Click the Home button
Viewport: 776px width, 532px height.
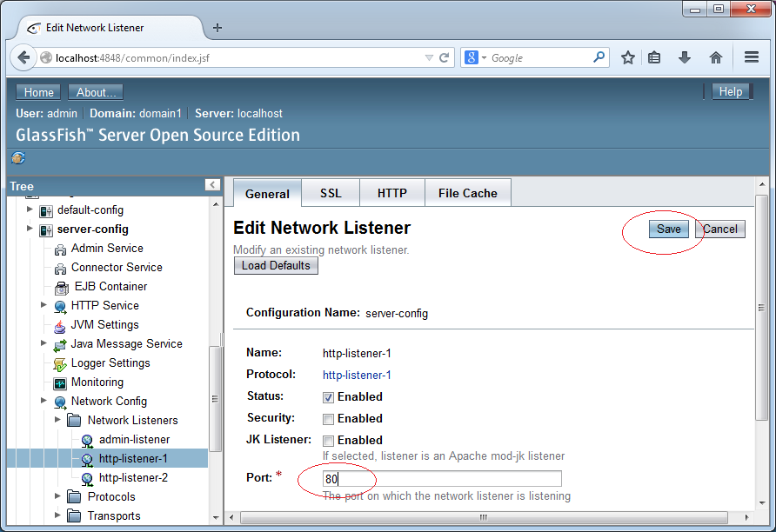38,92
